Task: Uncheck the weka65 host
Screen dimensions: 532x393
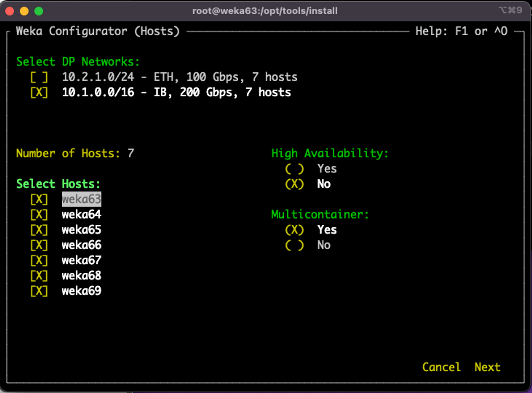Action: pyautogui.click(x=39, y=230)
